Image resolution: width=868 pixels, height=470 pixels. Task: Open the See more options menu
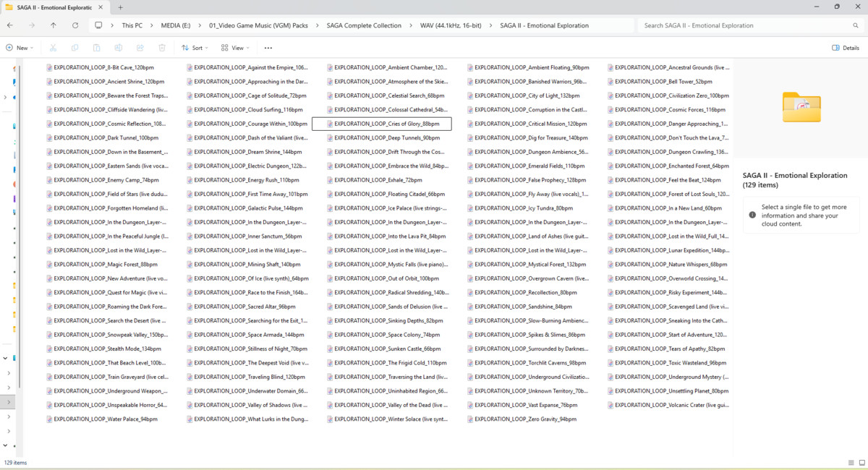point(268,48)
